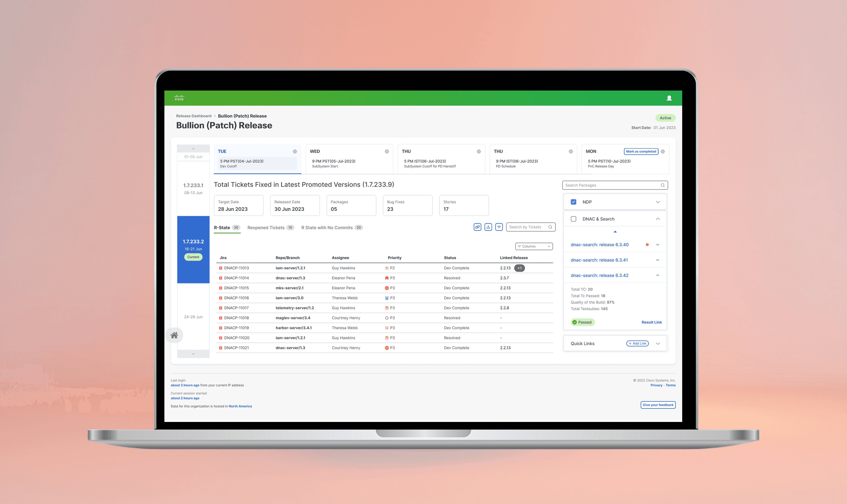847x504 pixels.
Task: Click red error dot on release 6.3.40
Action: [647, 245]
